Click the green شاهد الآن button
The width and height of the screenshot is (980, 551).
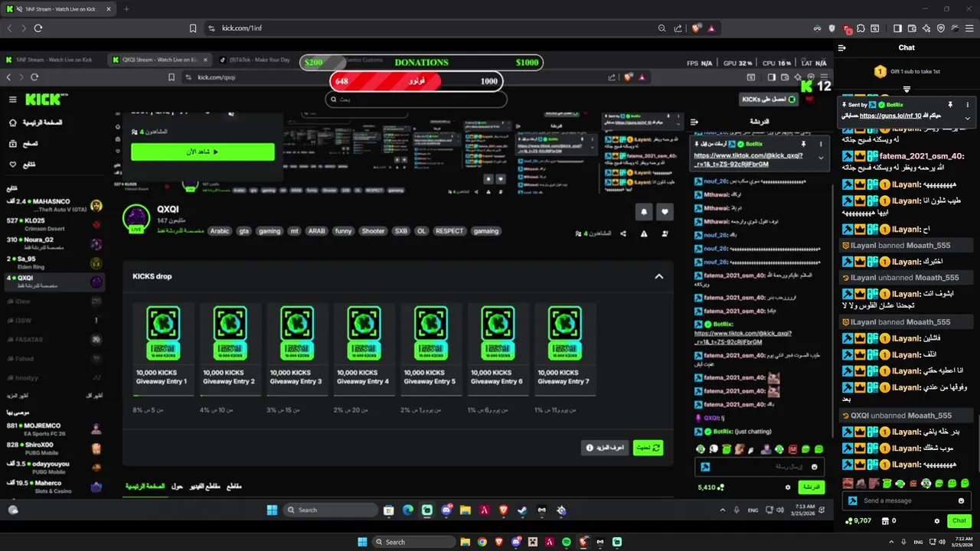point(203,152)
